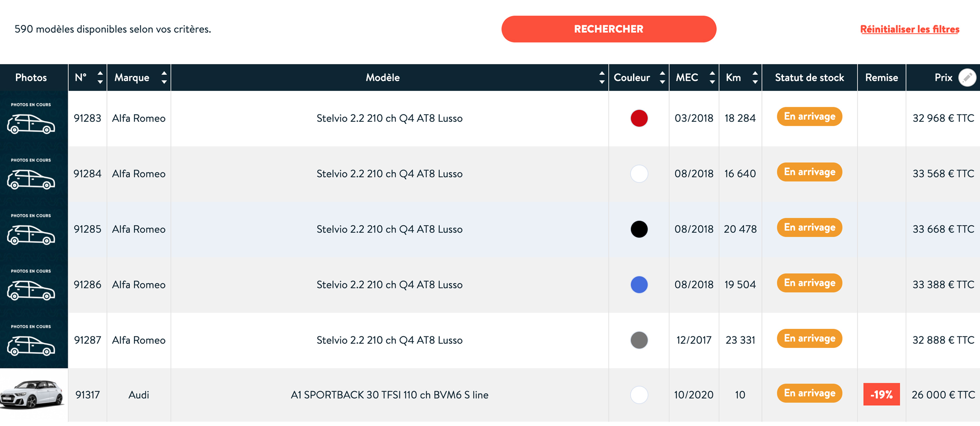The width and height of the screenshot is (980, 426).
Task: Sort the table by Marque column
Action: pyautogui.click(x=164, y=77)
